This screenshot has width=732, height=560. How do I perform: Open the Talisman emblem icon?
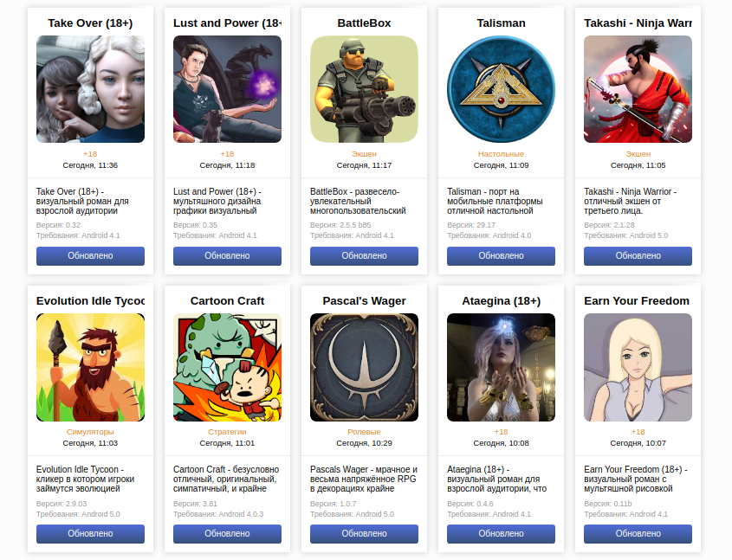coord(501,89)
